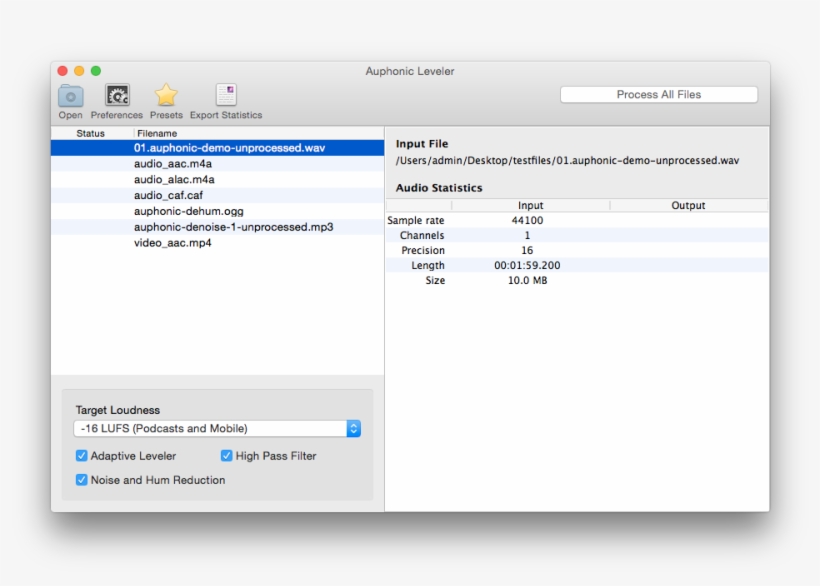Click the Process All Files button

tap(659, 95)
